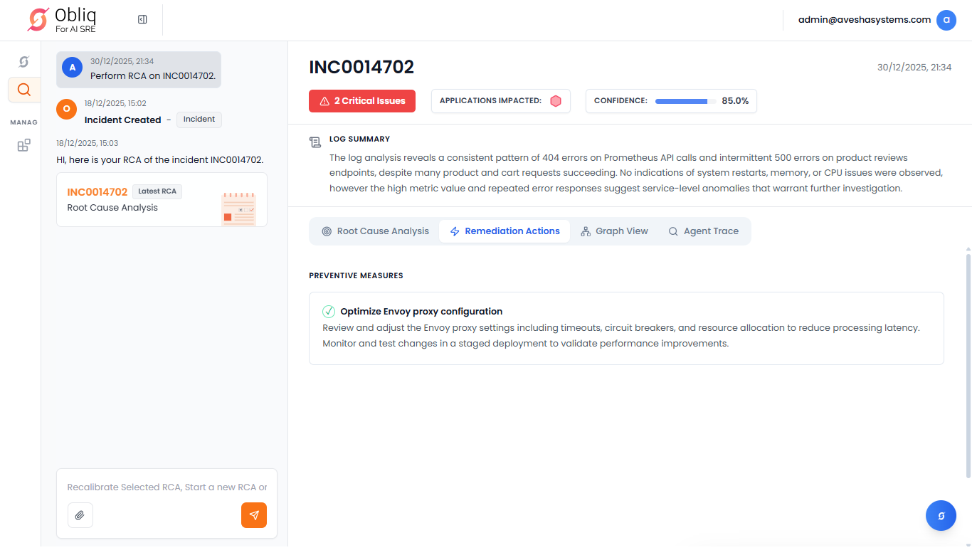Select the Remediation Actions tab
The image size is (972, 560).
pyautogui.click(x=505, y=231)
